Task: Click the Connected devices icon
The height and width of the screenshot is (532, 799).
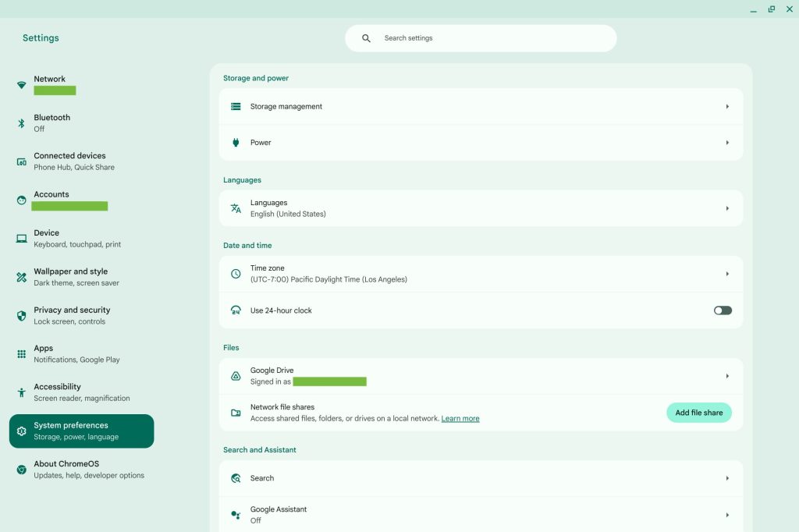Action: 21,161
